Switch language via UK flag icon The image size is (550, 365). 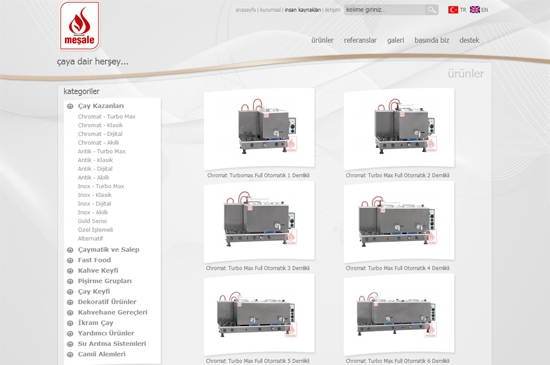(475, 10)
